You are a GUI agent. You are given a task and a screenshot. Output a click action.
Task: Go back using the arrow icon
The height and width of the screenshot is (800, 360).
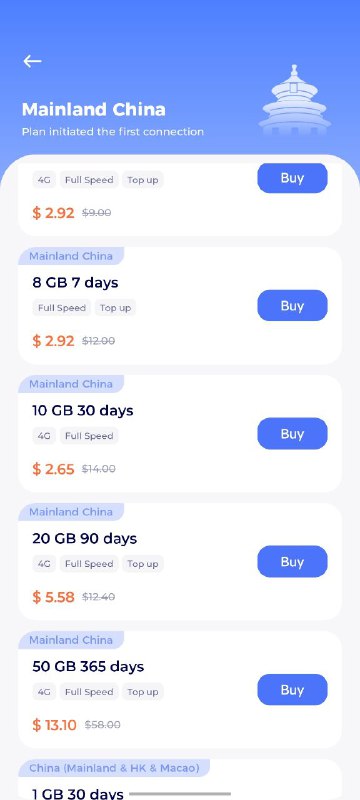point(32,61)
